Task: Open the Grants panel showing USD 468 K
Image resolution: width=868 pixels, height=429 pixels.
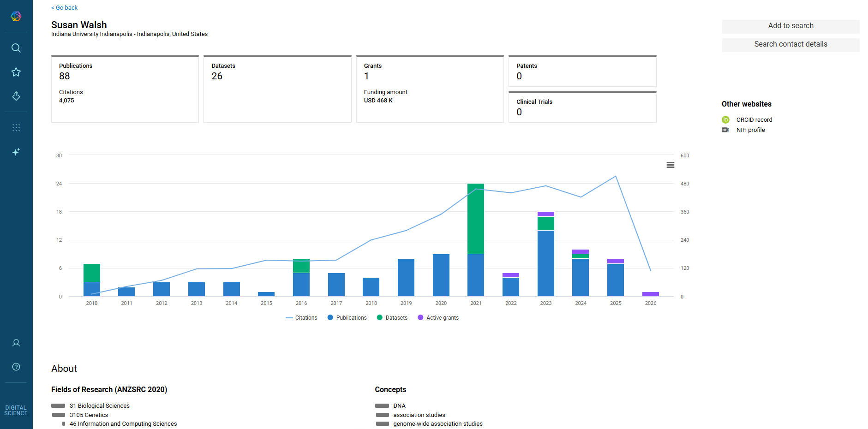Action: tap(430, 89)
